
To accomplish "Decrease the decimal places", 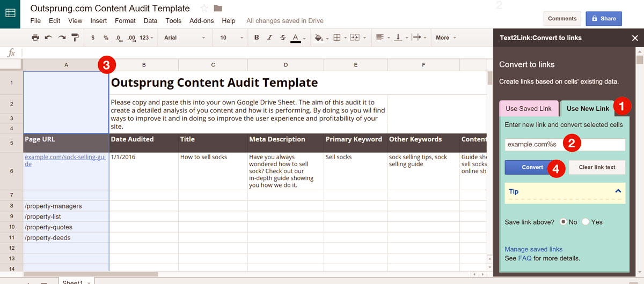I will [x=119, y=38].
